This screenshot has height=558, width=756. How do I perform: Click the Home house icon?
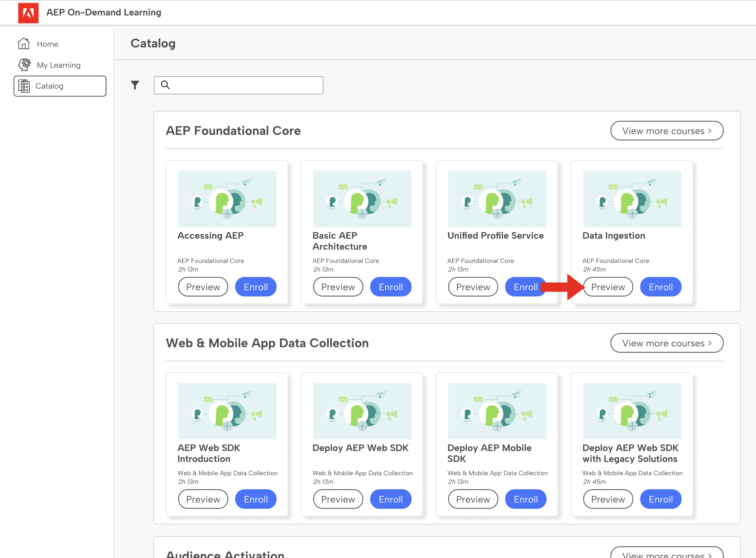click(x=24, y=43)
